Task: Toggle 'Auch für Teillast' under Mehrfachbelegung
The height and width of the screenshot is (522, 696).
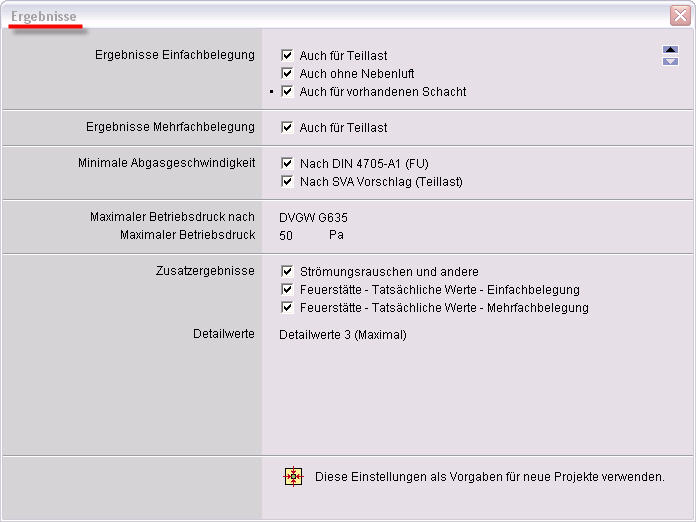Action: click(x=288, y=128)
